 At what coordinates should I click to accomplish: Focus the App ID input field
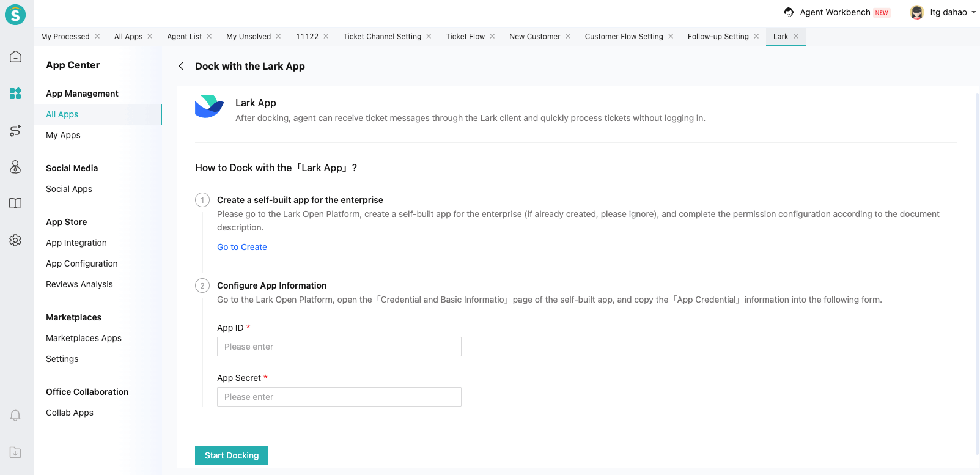click(x=339, y=347)
